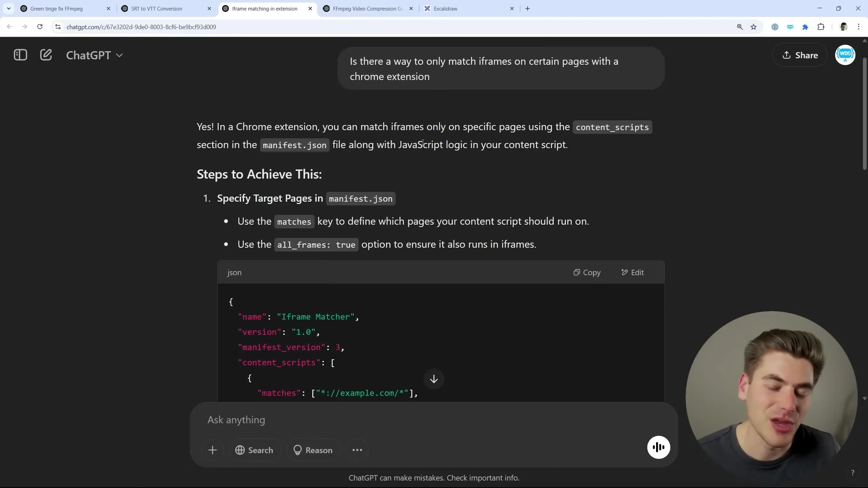Click the webcam presenter video overlay
This screenshot has width=868, height=488.
pyautogui.click(x=772, y=396)
